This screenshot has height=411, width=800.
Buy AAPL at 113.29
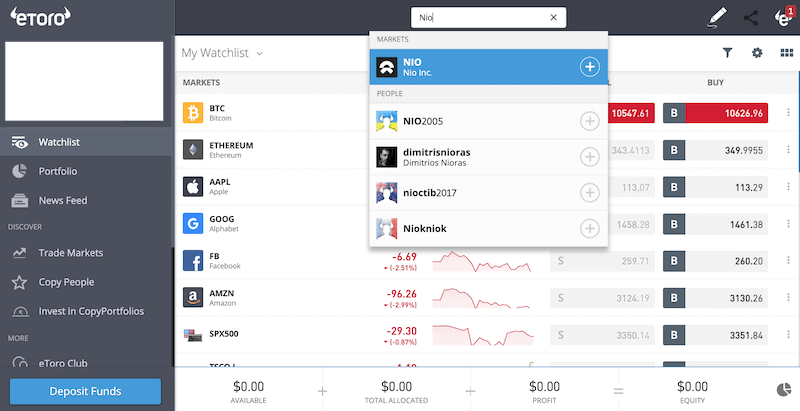715,187
